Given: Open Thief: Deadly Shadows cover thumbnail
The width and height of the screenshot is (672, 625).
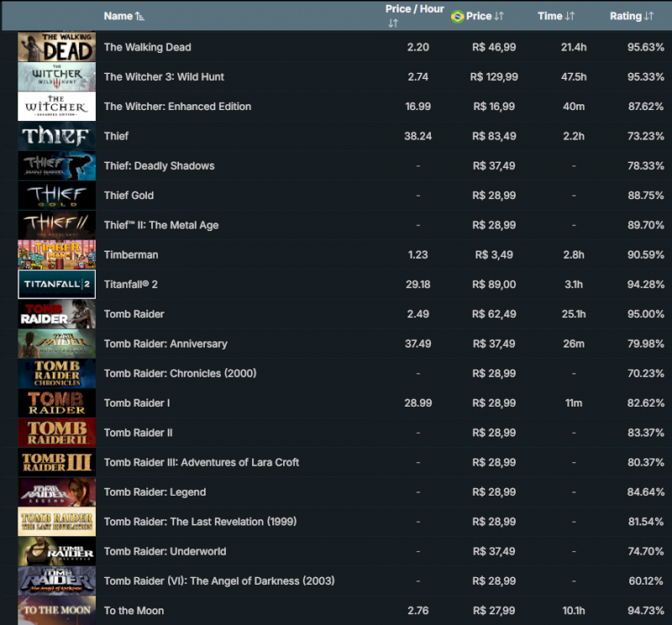Looking at the screenshot, I should tap(56, 165).
